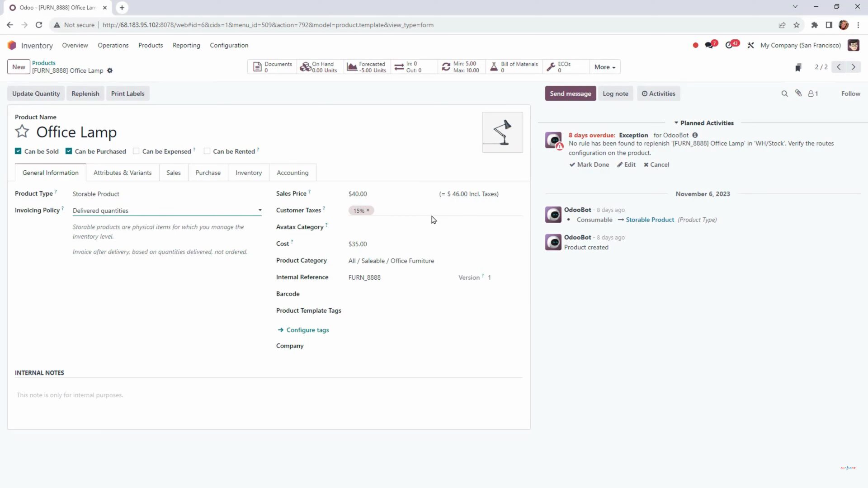The height and width of the screenshot is (488, 868).
Task: Switch to the Inventory tab
Action: 249,173
